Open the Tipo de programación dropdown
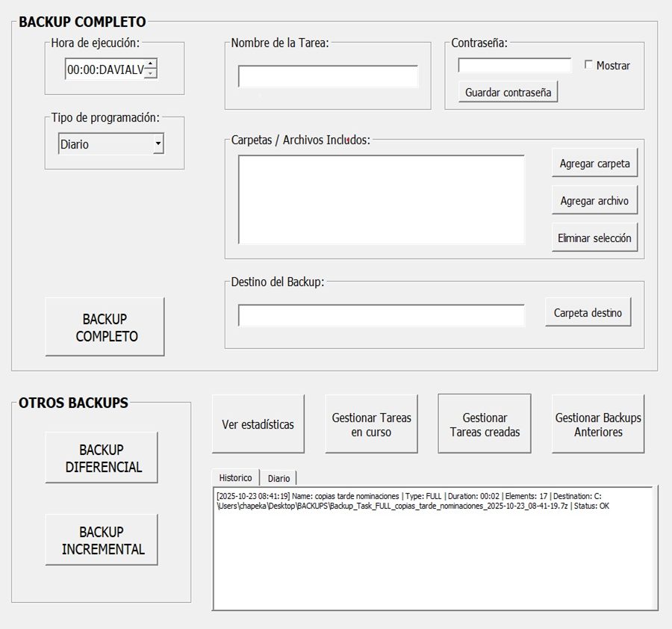This screenshot has height=629, width=672. [x=158, y=144]
